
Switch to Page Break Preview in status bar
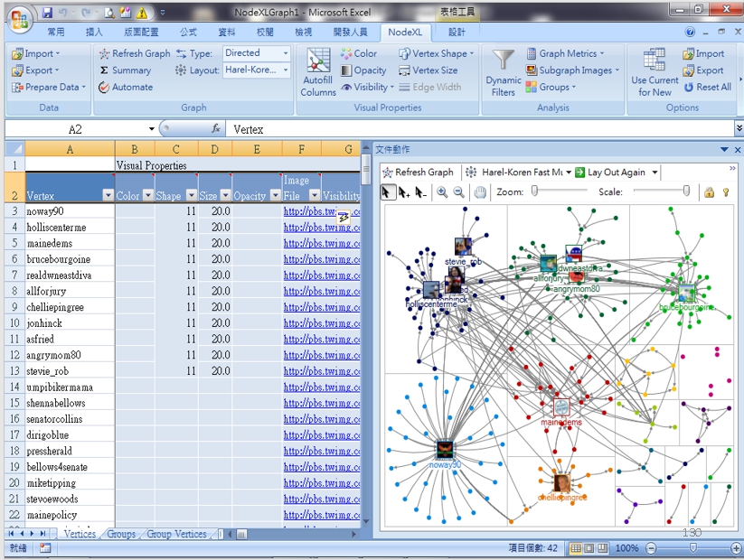coord(603,548)
